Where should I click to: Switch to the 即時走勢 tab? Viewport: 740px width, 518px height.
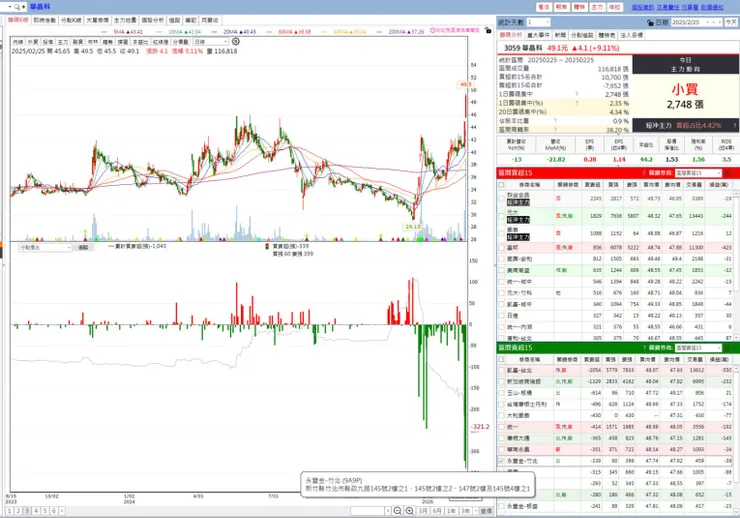pyautogui.click(x=45, y=20)
